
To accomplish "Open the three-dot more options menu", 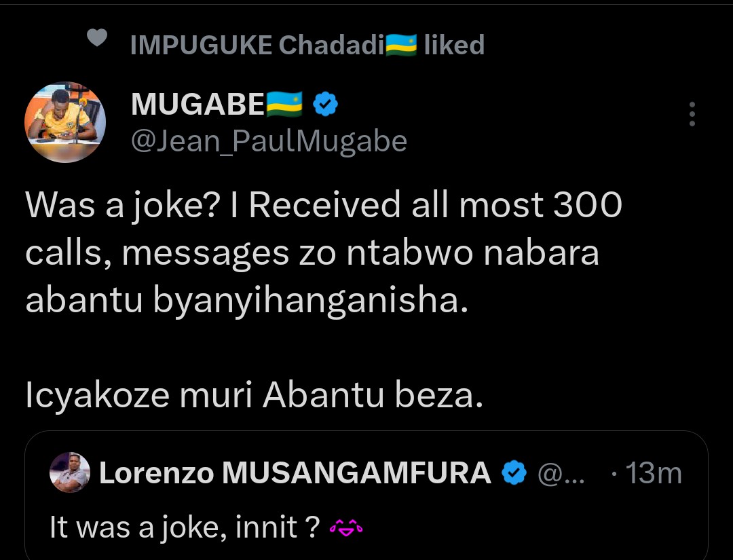I will pyautogui.click(x=692, y=115).
